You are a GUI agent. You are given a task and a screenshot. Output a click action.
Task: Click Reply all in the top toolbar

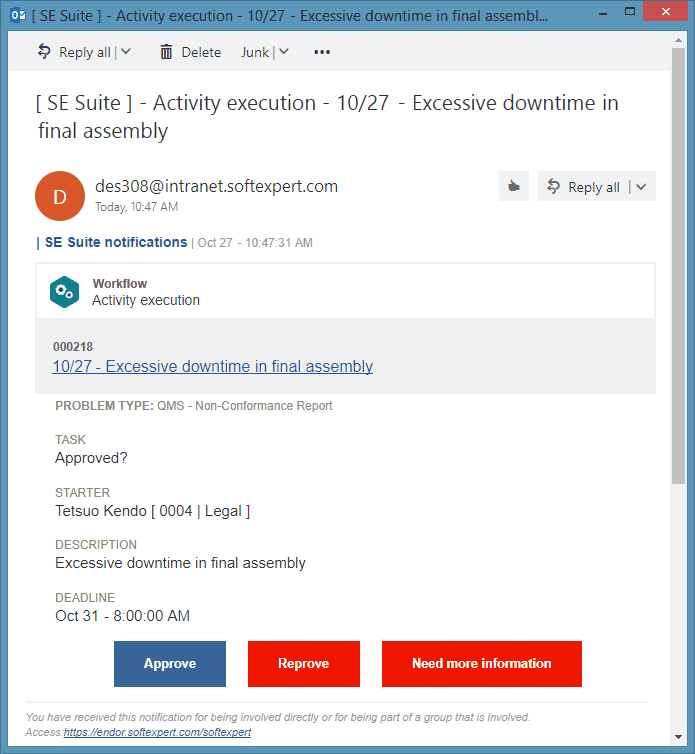point(75,52)
